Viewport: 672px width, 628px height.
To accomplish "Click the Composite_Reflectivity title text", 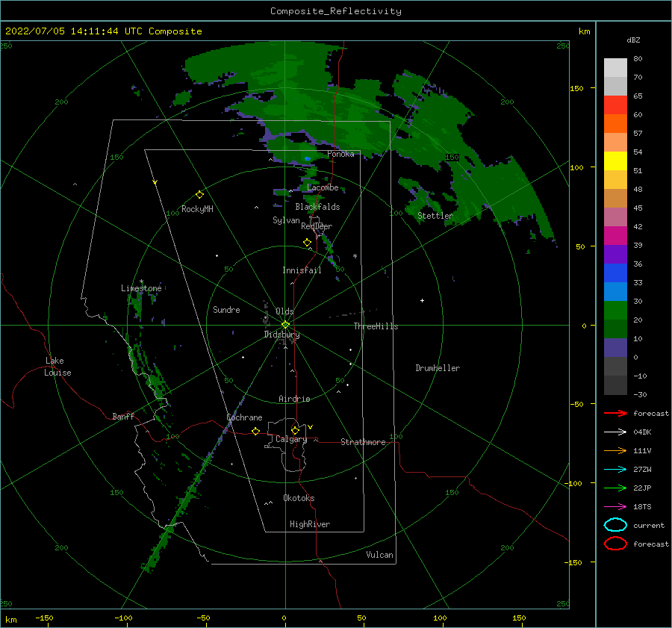I will (x=336, y=11).
